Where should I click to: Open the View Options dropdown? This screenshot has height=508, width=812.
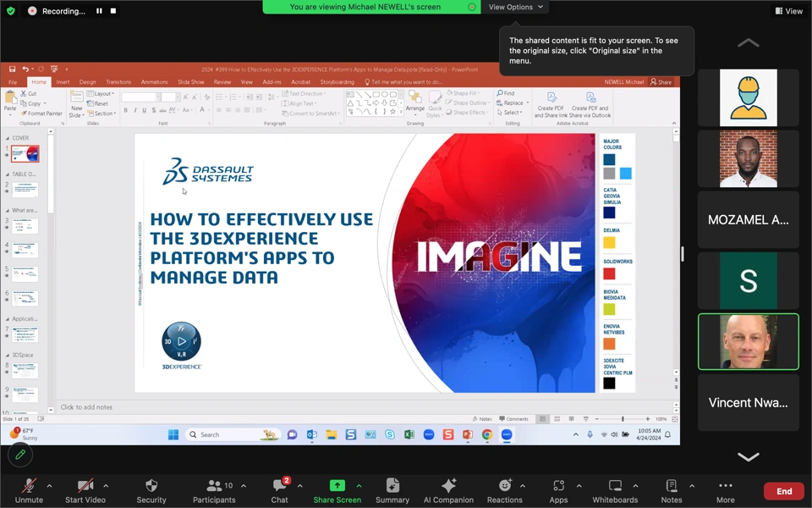(515, 7)
